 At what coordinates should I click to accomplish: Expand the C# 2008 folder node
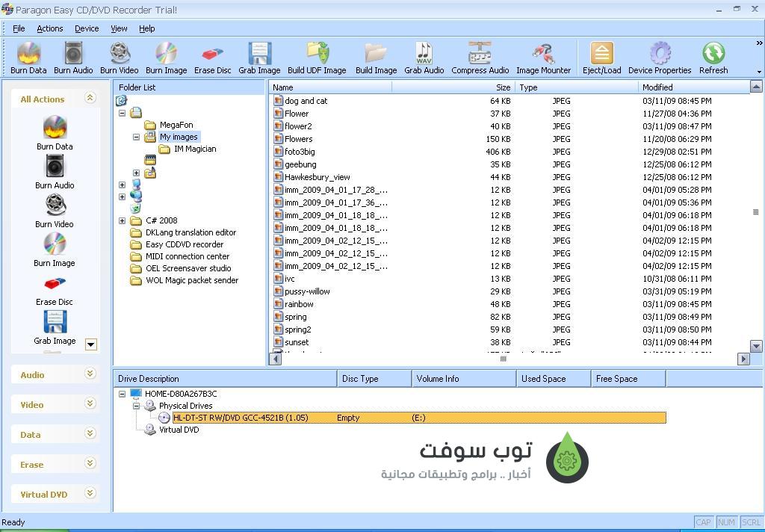click(122, 220)
